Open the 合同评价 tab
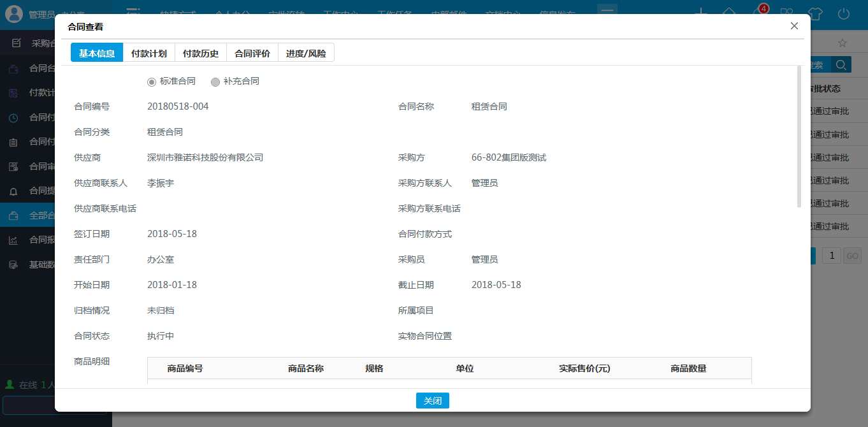868x427 pixels. pos(252,52)
